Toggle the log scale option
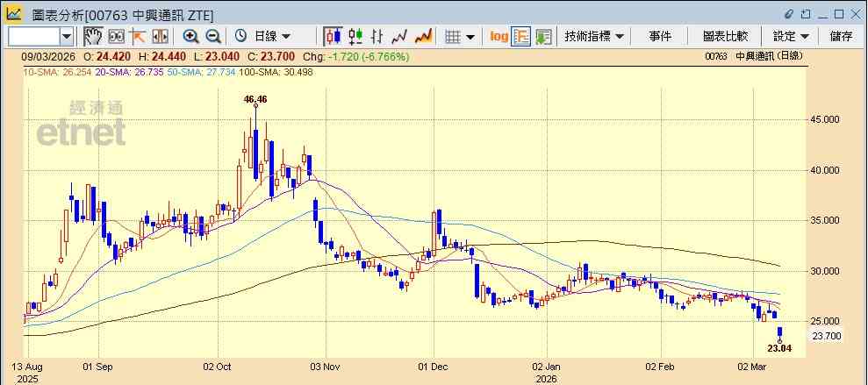 pyautogui.click(x=499, y=37)
